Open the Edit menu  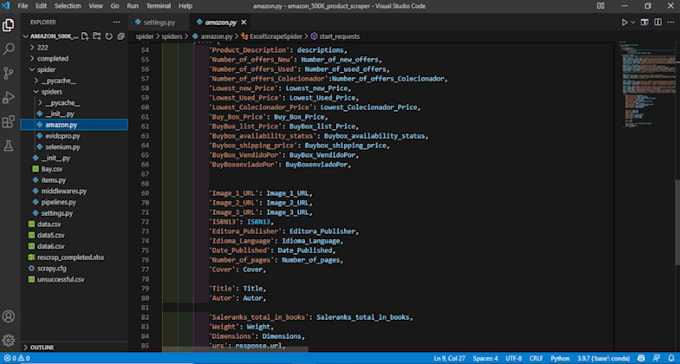41,6
